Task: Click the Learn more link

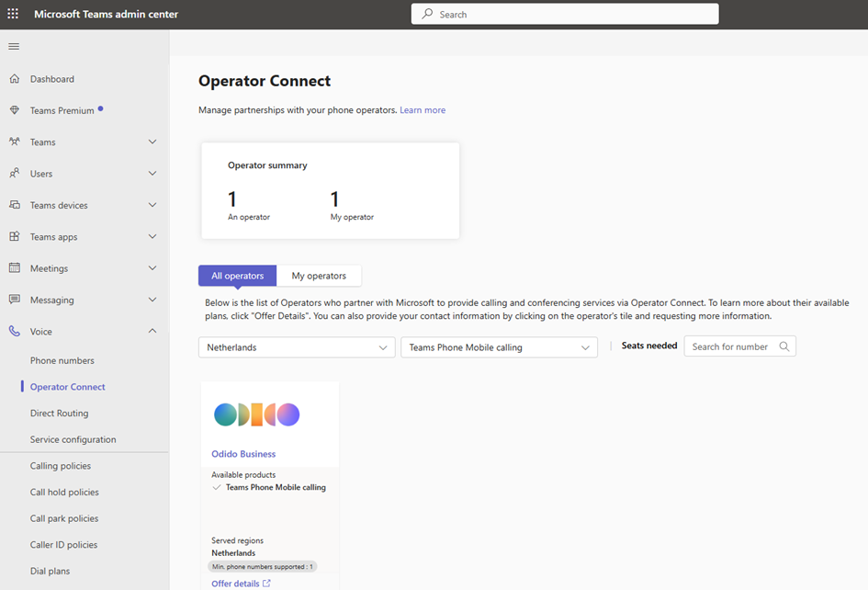Action: tap(423, 110)
